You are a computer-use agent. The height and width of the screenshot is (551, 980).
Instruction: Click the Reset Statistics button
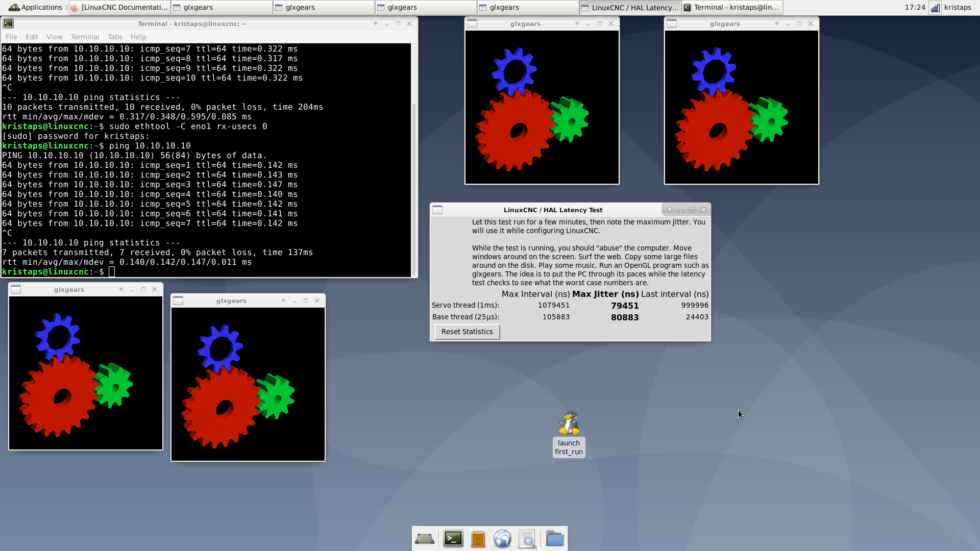tap(467, 332)
